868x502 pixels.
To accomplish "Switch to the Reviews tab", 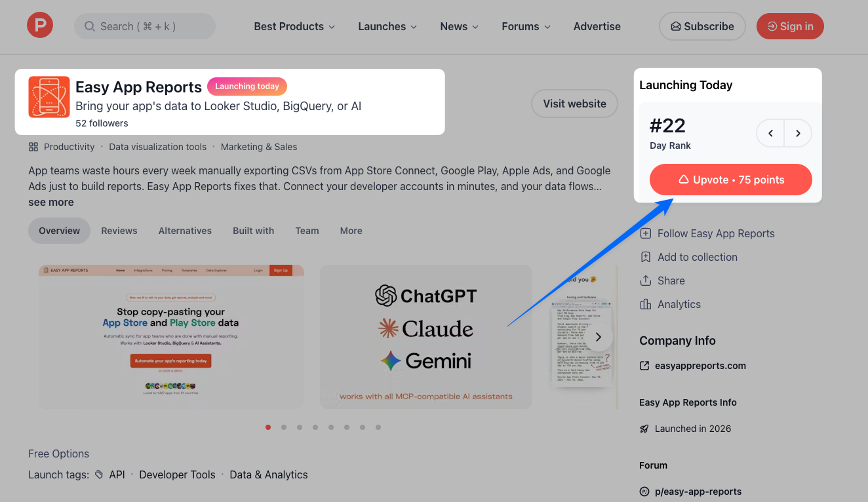I will coord(119,231).
